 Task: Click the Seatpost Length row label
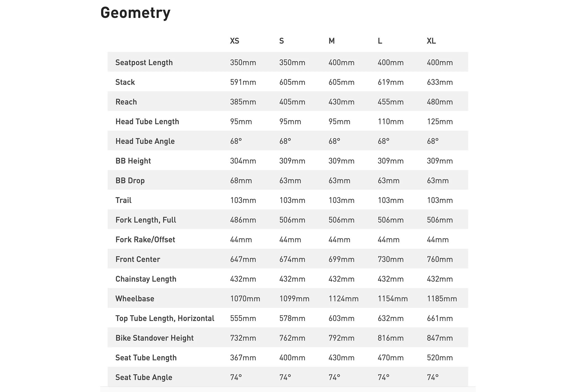(x=144, y=62)
